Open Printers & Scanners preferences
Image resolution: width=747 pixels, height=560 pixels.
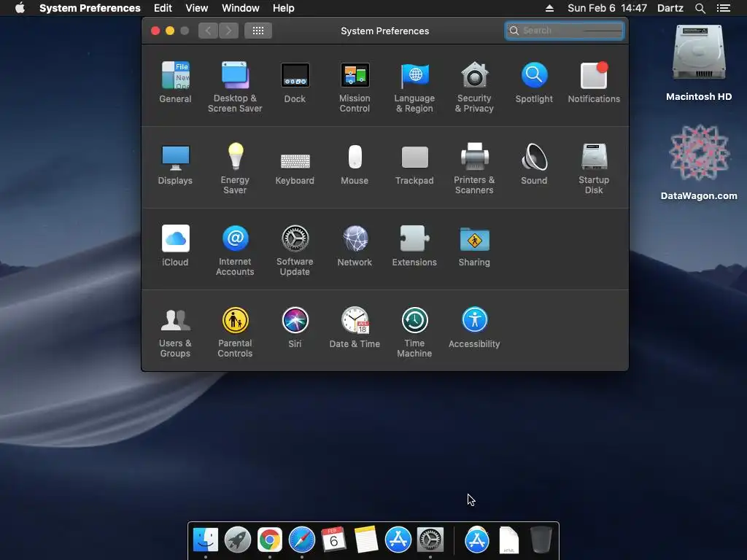click(x=474, y=168)
